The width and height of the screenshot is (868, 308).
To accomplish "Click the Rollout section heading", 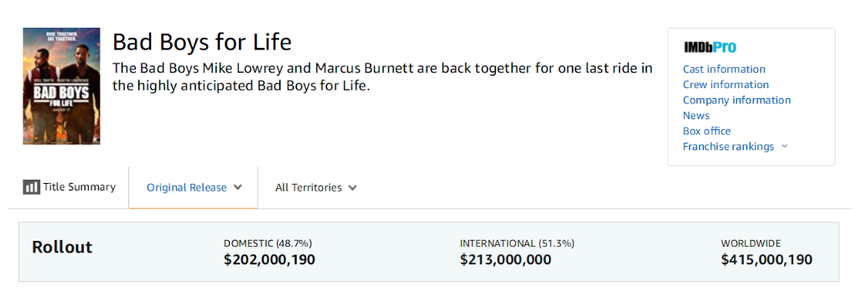I will pos(62,247).
